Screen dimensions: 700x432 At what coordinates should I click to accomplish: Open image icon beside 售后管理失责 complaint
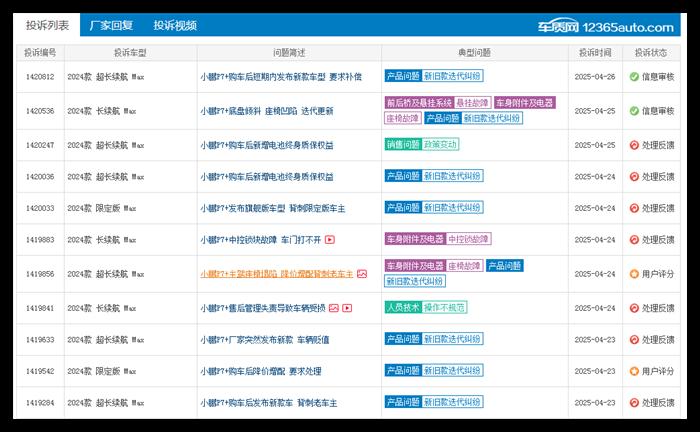(333, 308)
